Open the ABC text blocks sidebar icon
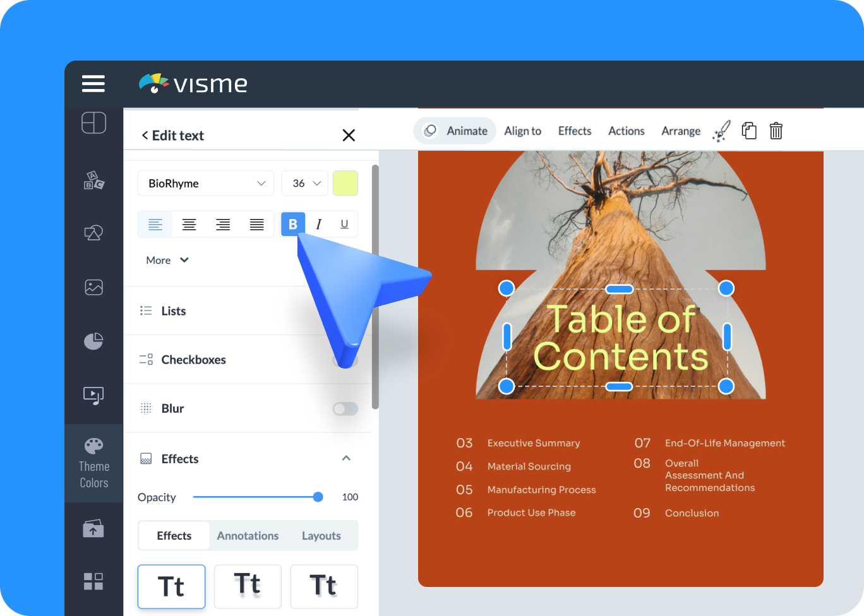 coord(93,181)
